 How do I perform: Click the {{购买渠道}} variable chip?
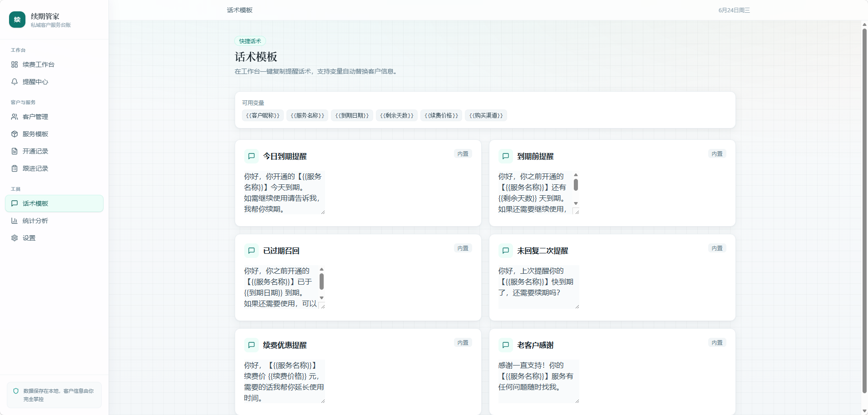(x=486, y=115)
